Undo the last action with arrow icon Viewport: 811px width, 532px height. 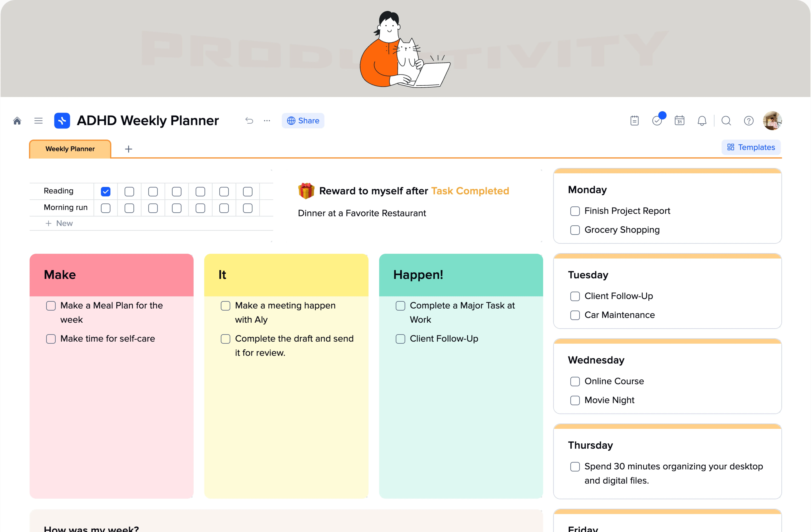[249, 121]
